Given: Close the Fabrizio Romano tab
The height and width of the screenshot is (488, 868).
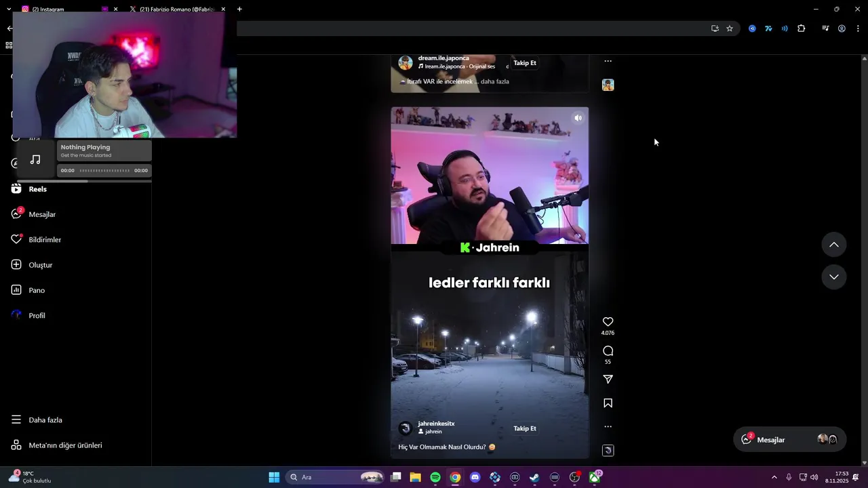Looking at the screenshot, I should click(223, 9).
